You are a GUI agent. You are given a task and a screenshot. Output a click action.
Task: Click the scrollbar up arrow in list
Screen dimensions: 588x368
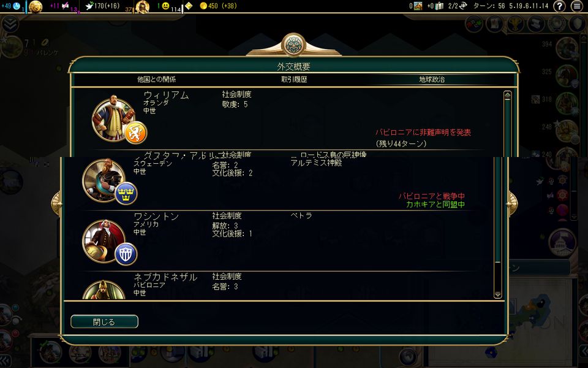[x=507, y=96]
